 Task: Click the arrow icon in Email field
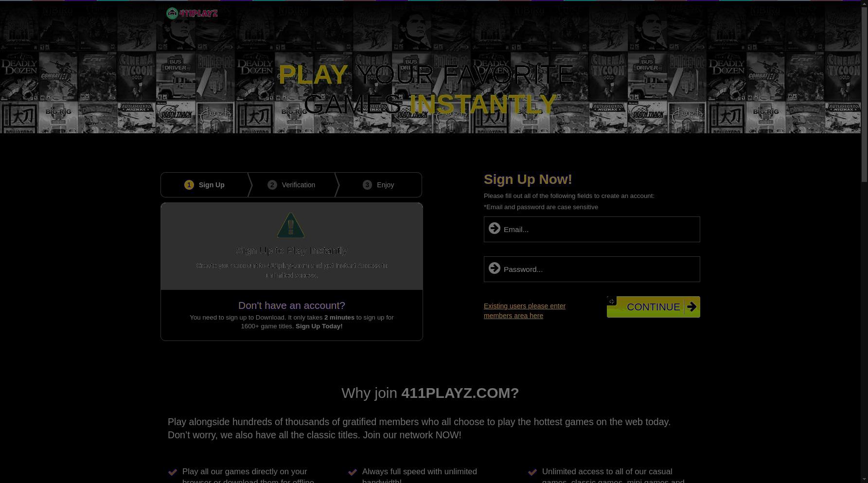coord(495,228)
